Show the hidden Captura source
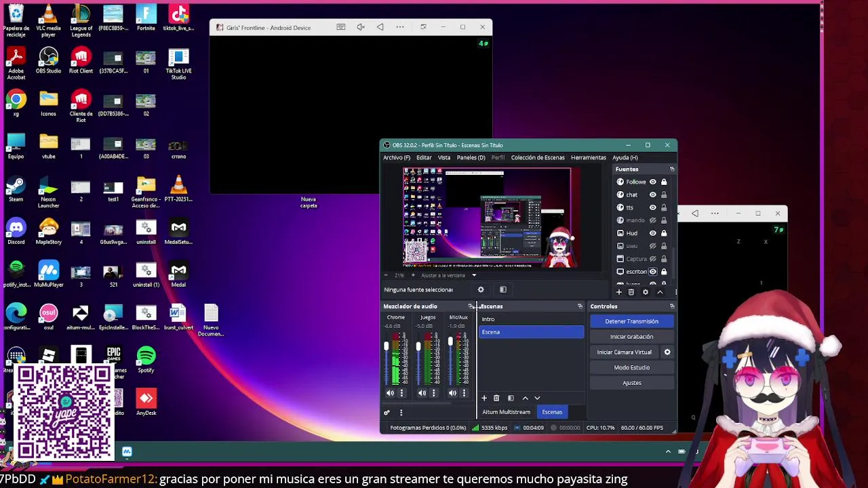The height and width of the screenshot is (488, 868). point(653,259)
